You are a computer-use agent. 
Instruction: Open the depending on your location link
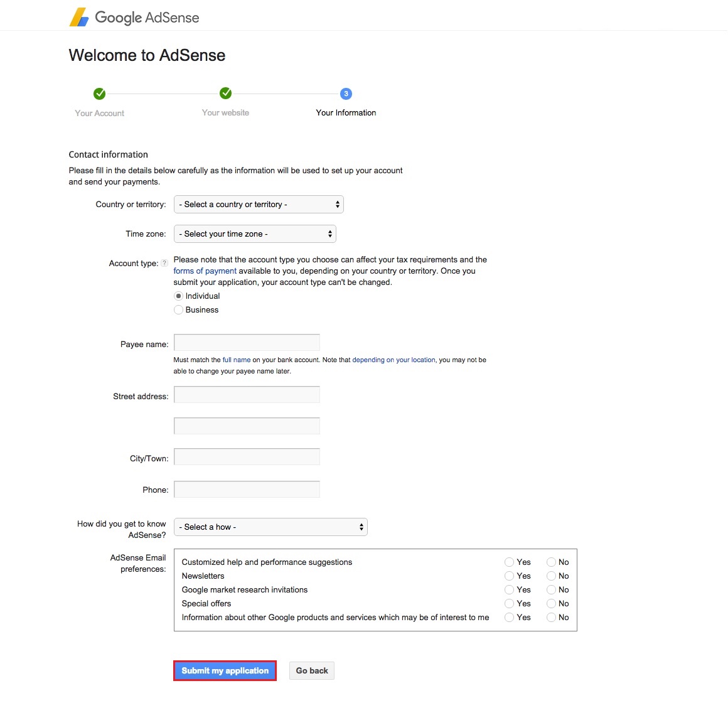pyautogui.click(x=393, y=360)
